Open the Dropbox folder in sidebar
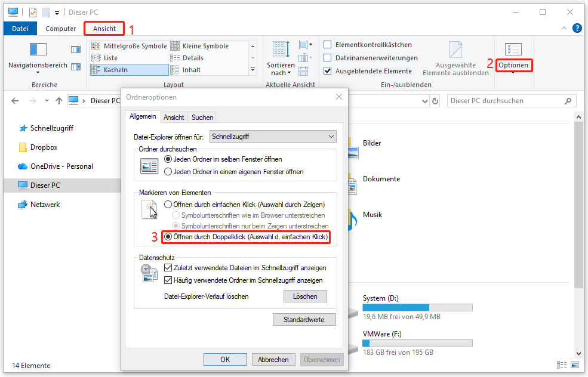Viewport: 588px width, 377px height. pyautogui.click(x=38, y=147)
